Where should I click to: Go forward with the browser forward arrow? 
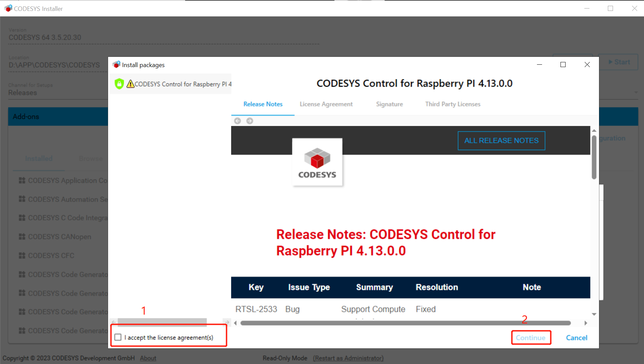click(x=250, y=121)
